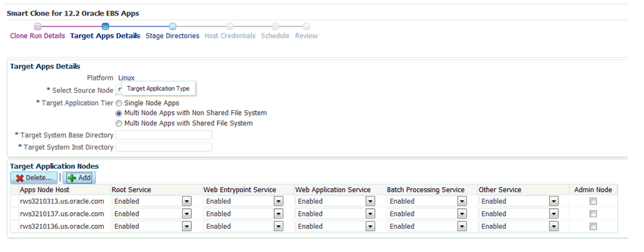Open Review step label
This screenshot has width=644, height=252.
coord(307,35)
